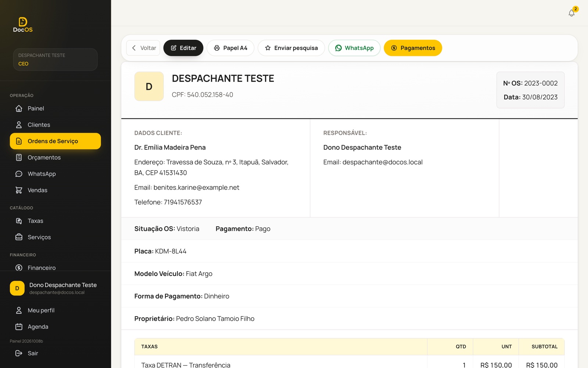Click the large D client avatar
Image resolution: width=588 pixels, height=368 pixels.
coord(149,86)
